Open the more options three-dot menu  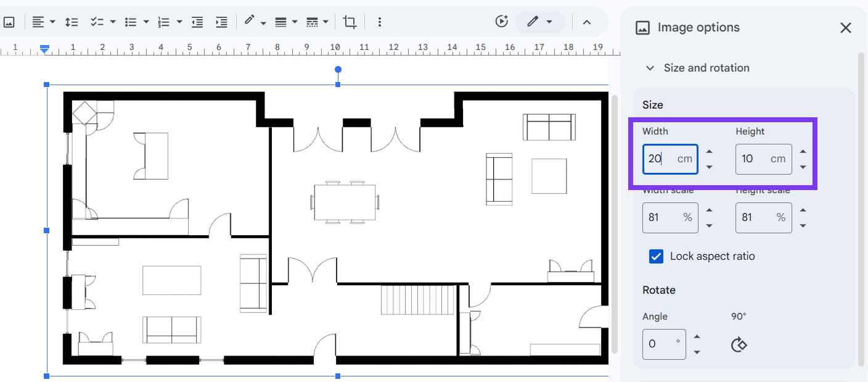(x=380, y=22)
